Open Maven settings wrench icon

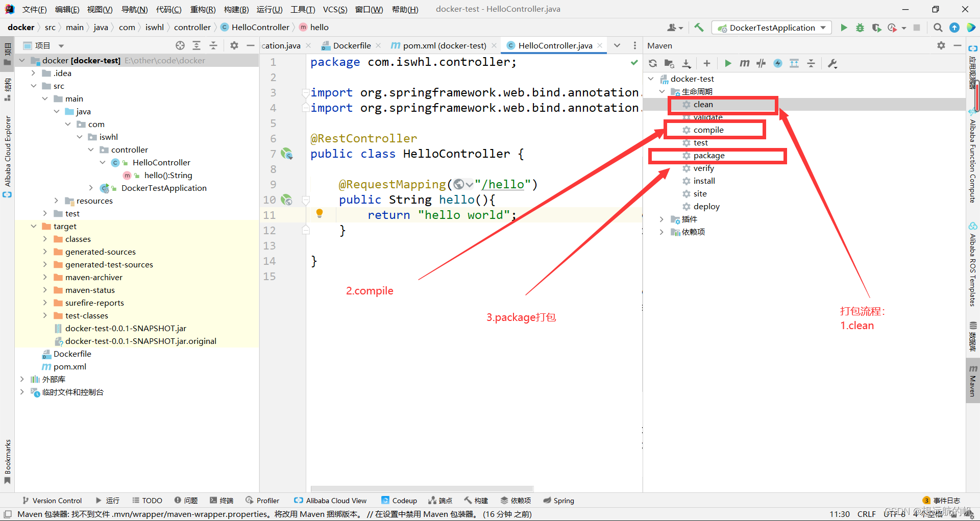click(x=832, y=63)
